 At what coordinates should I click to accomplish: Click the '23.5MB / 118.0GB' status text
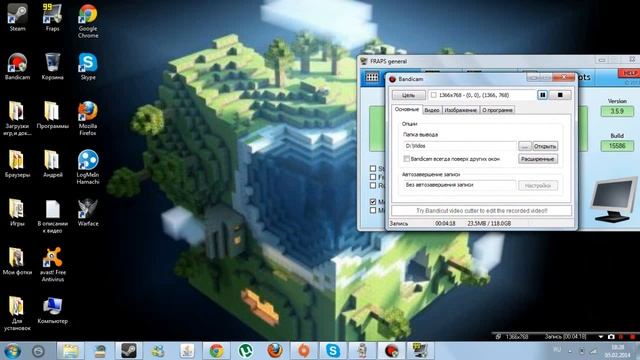point(489,223)
